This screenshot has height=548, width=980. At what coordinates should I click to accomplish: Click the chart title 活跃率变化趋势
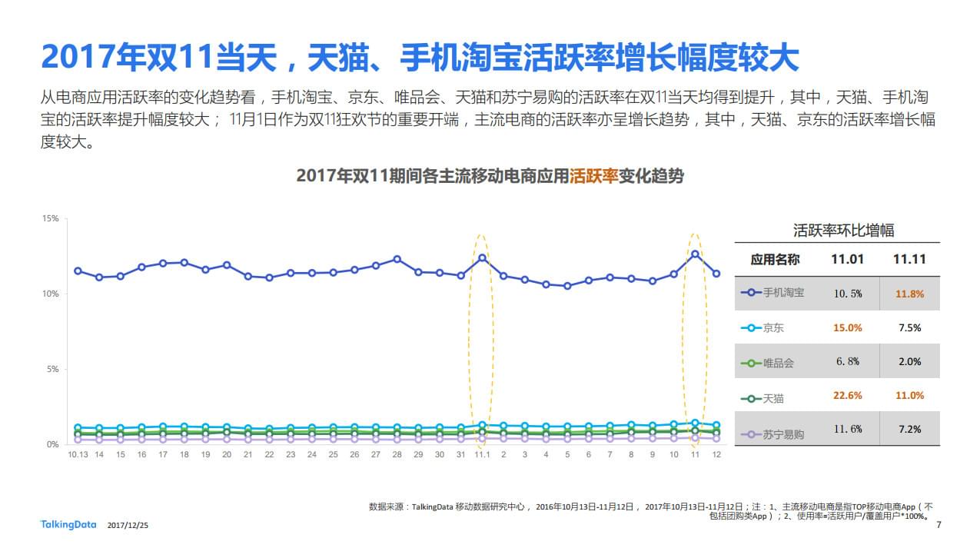(x=490, y=176)
